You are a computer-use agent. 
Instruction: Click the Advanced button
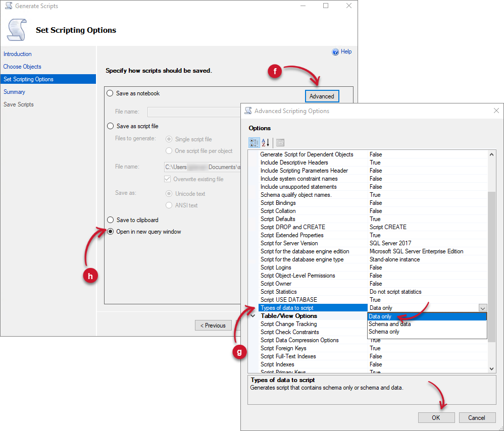(x=322, y=96)
